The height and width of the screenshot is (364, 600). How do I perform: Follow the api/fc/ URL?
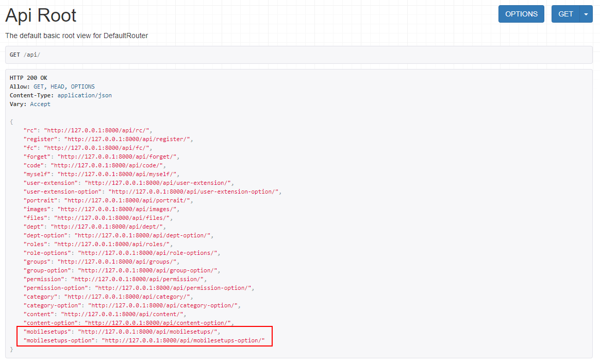98,148
